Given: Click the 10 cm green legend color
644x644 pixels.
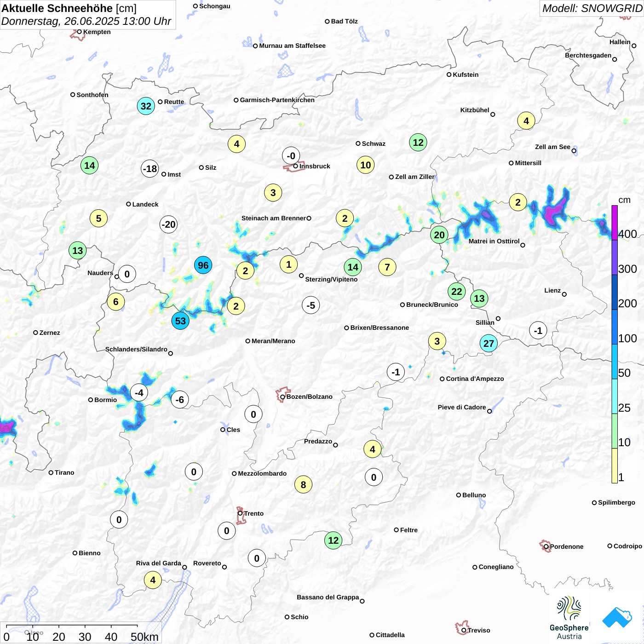Looking at the screenshot, I should click(615, 431).
